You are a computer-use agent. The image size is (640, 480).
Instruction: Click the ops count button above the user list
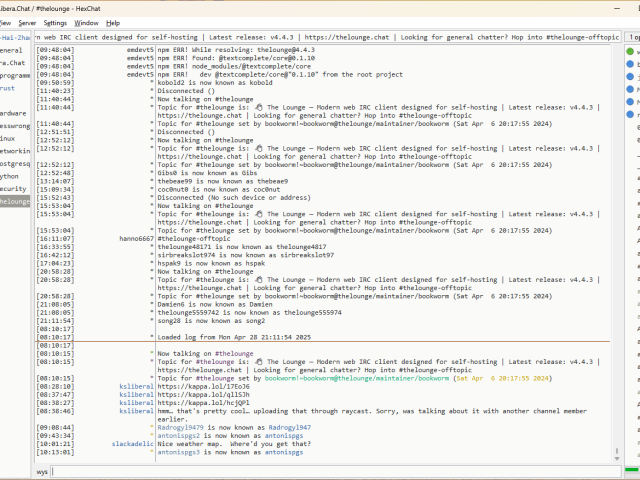pos(633,37)
